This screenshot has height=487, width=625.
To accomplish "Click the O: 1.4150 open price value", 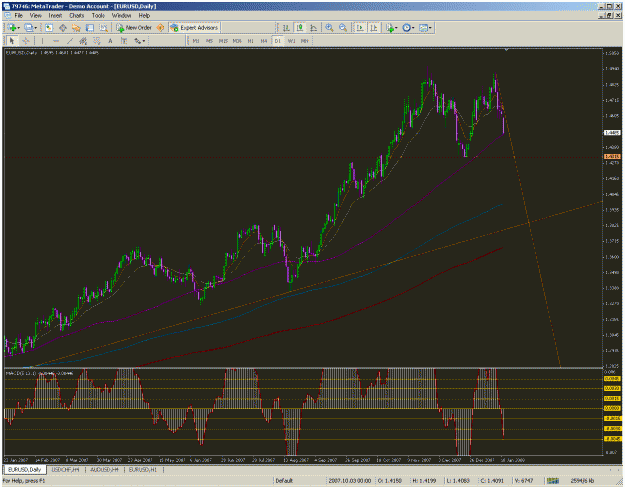I will coord(389,481).
